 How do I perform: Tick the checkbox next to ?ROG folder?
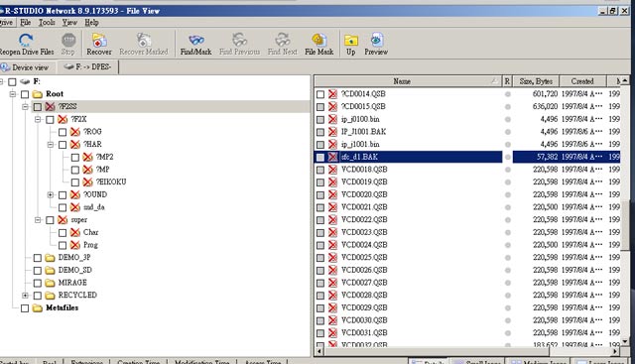click(63, 132)
